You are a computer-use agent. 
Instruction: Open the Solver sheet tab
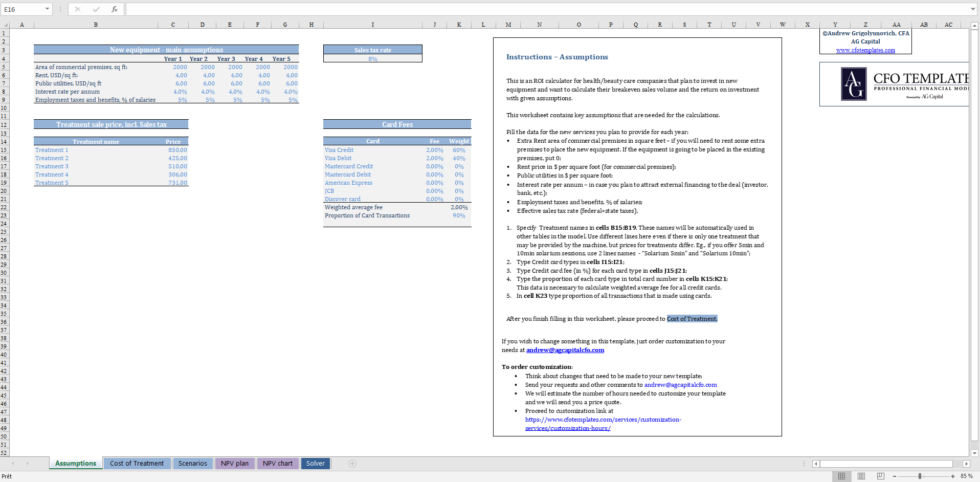(x=316, y=464)
